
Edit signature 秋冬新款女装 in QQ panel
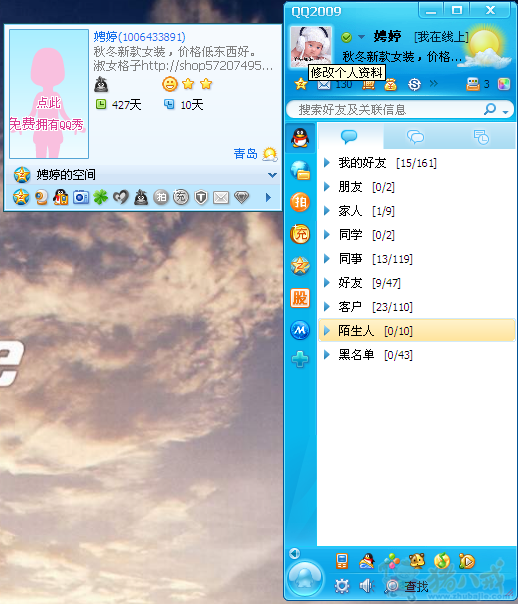click(402, 57)
